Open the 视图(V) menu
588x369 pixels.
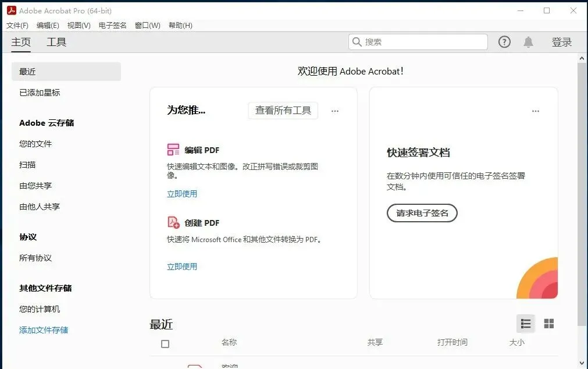(79, 25)
